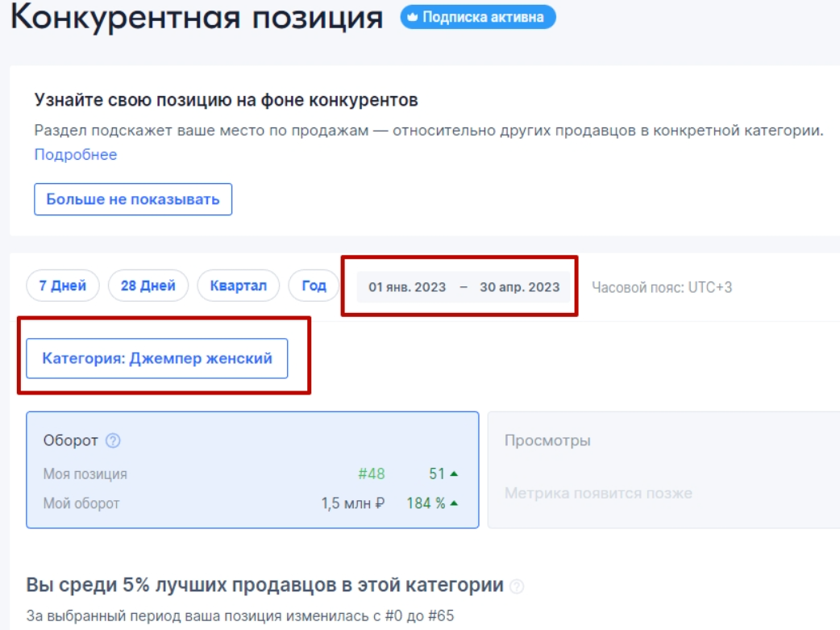The height and width of the screenshot is (630, 840).
Task: Select the 'Год' period filter
Action: [314, 286]
